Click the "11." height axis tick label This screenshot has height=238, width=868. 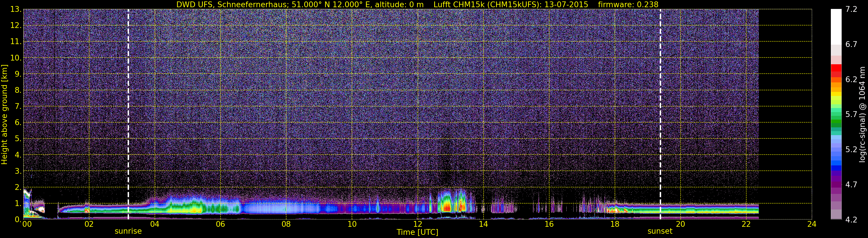tap(16, 42)
